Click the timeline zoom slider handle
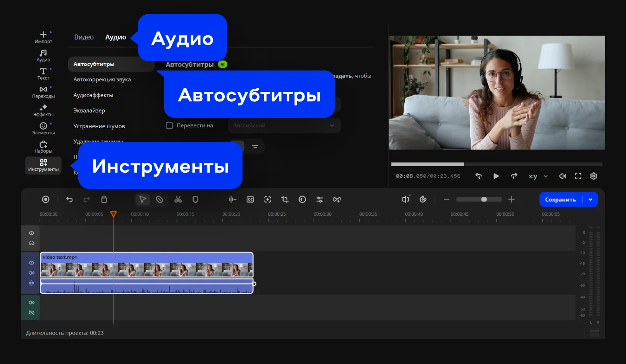This screenshot has height=364, width=626. 484,199
